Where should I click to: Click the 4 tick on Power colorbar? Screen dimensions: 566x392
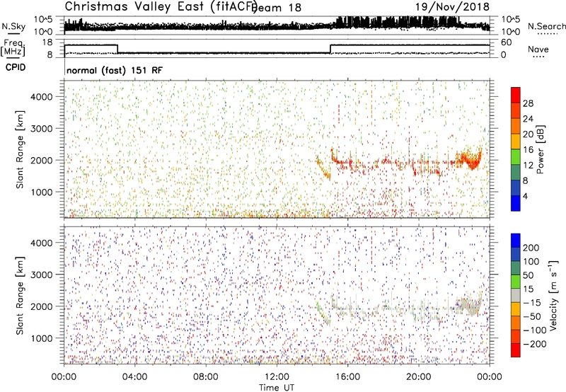tap(525, 196)
